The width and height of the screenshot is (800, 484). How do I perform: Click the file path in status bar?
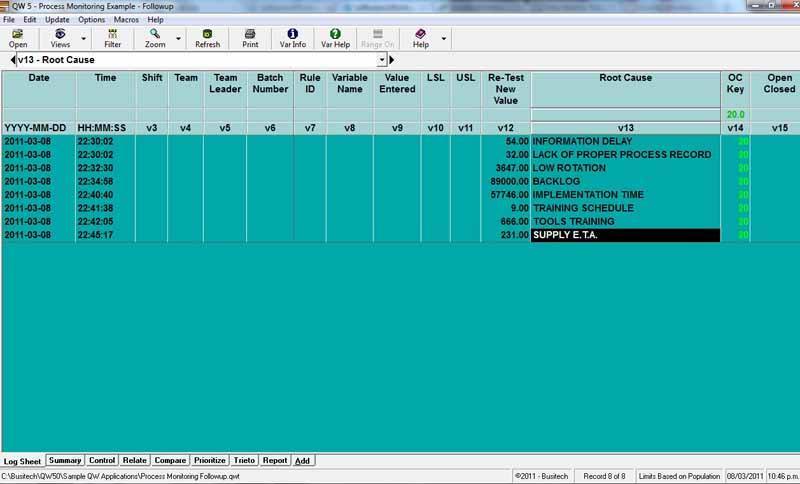pos(120,476)
